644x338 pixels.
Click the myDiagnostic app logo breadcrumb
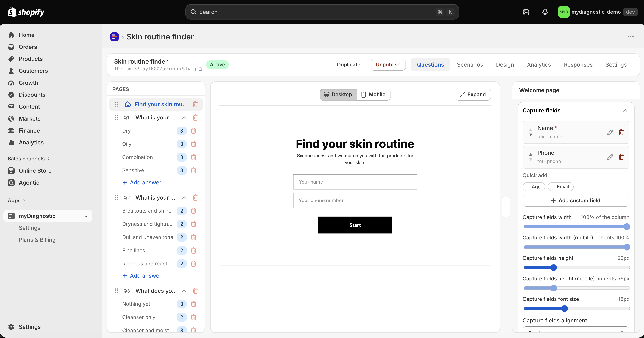pos(115,37)
